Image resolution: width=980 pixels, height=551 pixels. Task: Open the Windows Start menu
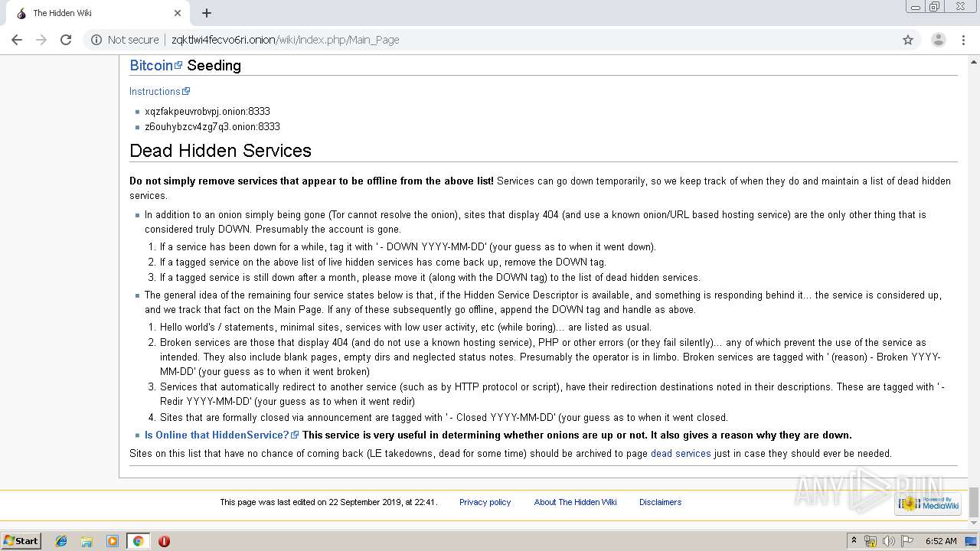coord(21,541)
